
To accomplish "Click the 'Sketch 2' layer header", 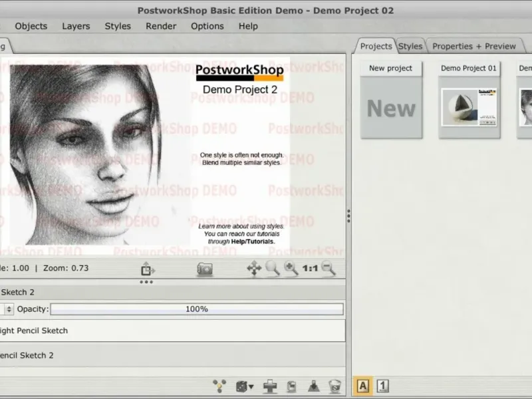I will 172,292.
